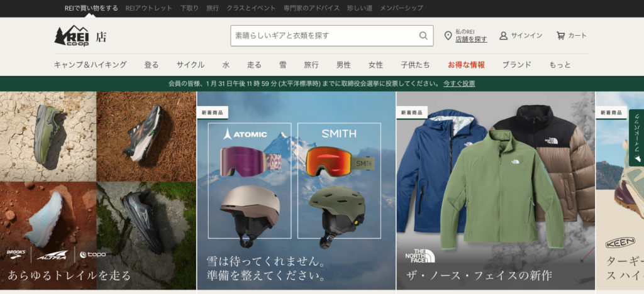Click the 店舗を探す link
The height and width of the screenshot is (294, 644).
471,40
